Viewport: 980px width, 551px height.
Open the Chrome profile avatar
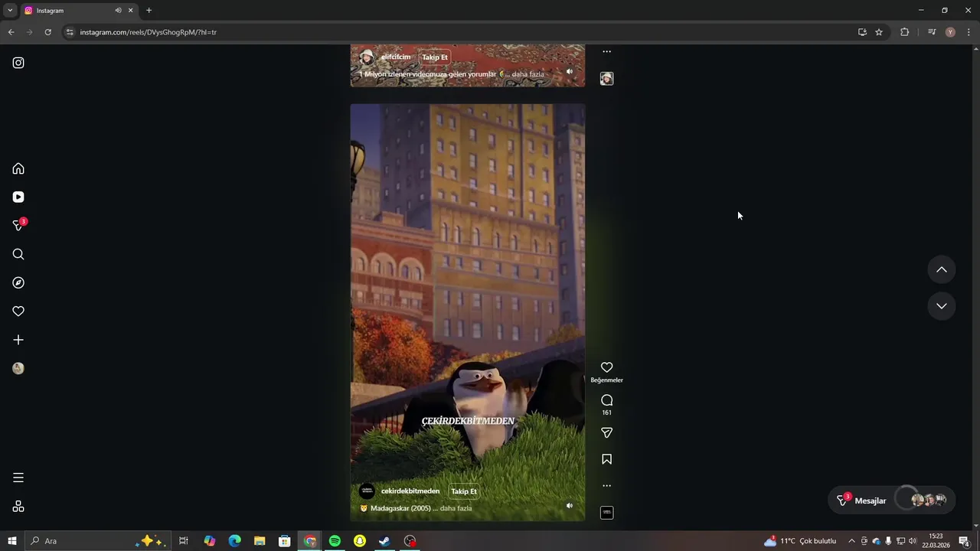pyautogui.click(x=950, y=32)
